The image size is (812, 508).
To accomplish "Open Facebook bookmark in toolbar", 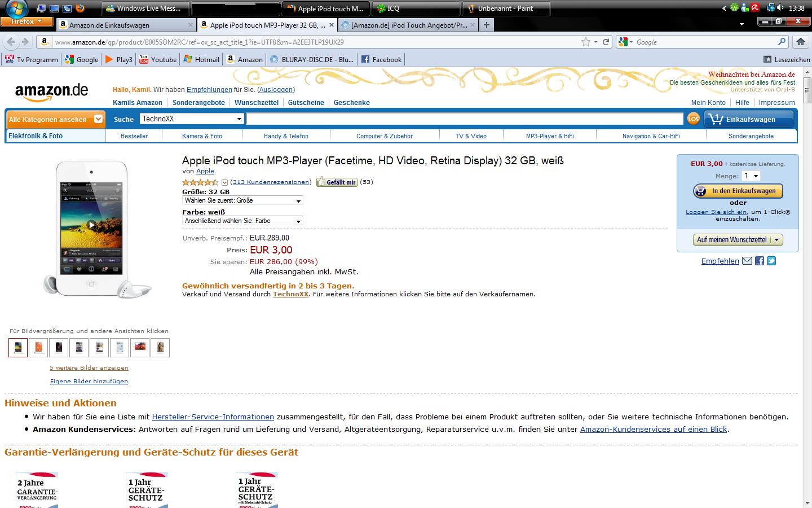I will pyautogui.click(x=381, y=59).
